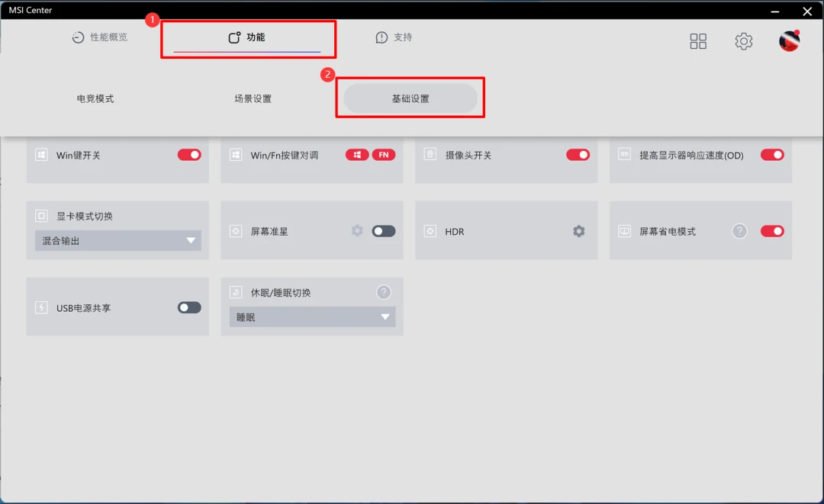The height and width of the screenshot is (504, 824).
Task: Select the 基础设置 sub-tab
Action: 410,98
